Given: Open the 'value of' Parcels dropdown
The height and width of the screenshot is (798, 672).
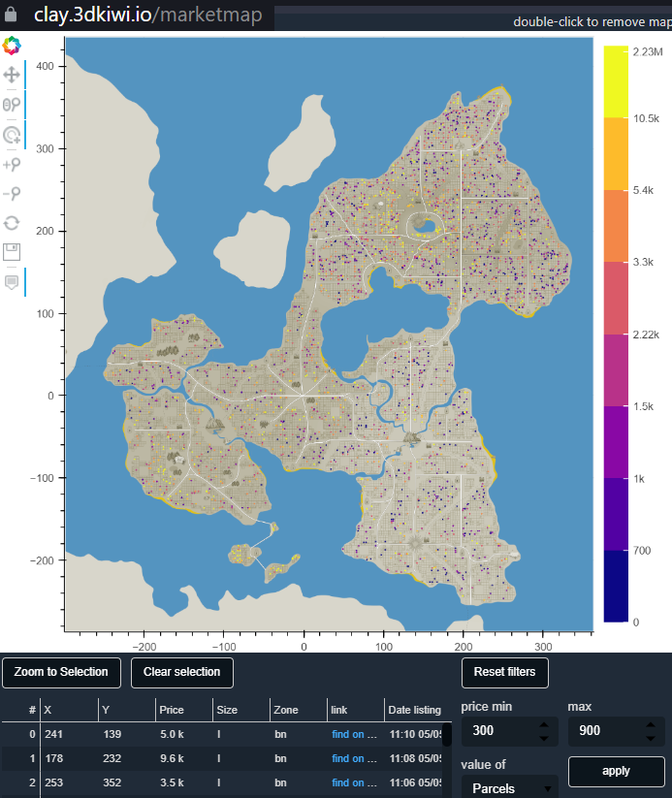Looking at the screenshot, I should click(510, 787).
